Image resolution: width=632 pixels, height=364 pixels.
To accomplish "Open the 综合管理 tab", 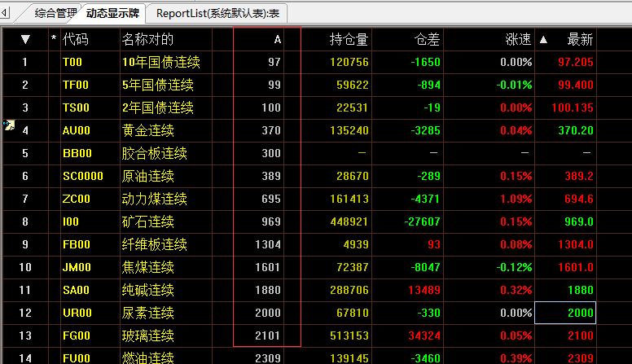I will pyautogui.click(x=55, y=13).
